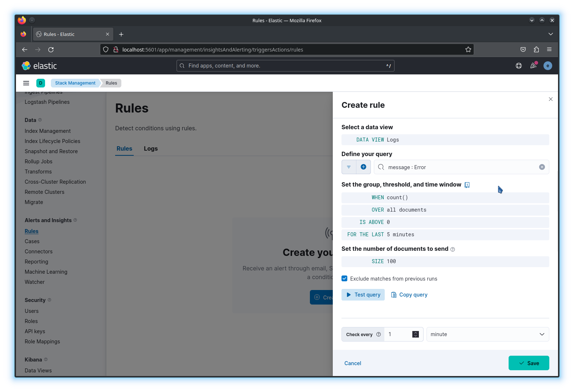Image resolution: width=574 pixels, height=392 pixels.
Task: Close the Create rule flyout
Action: (551, 99)
